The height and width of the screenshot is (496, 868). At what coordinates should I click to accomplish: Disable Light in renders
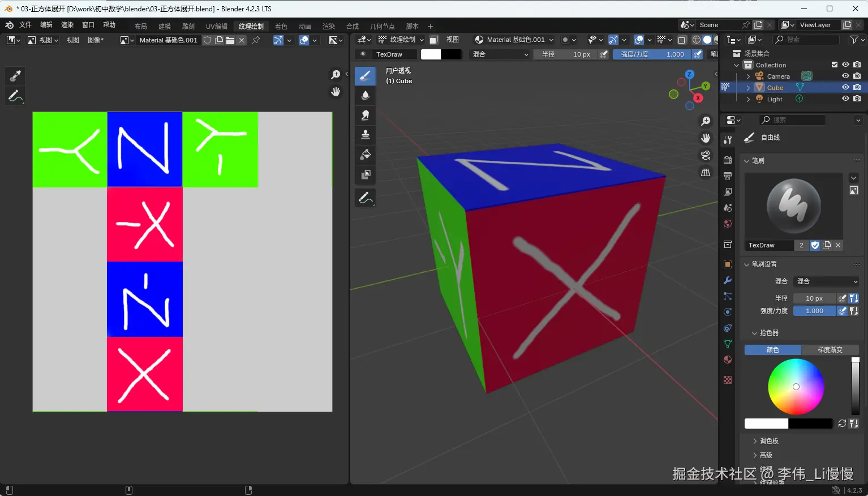[857, 99]
